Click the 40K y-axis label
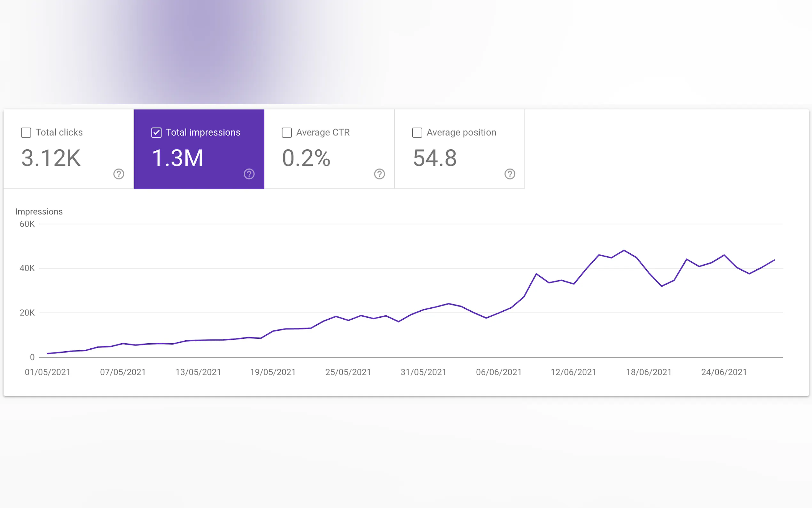Image resolution: width=812 pixels, height=508 pixels. tap(27, 268)
